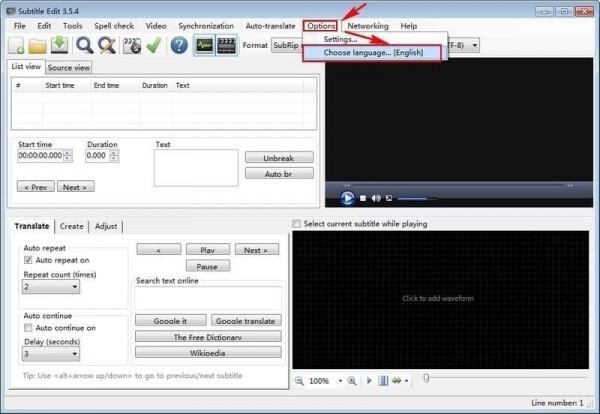The image size is (600, 414).
Task: Click the New subtitle file icon
Action: click(16, 45)
